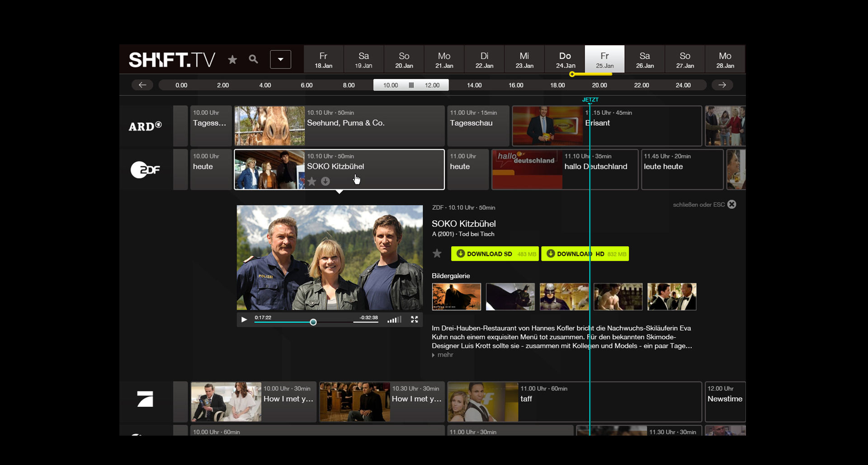
Task: Open ARD Seehund, Puma & Co. program
Action: 339,126
